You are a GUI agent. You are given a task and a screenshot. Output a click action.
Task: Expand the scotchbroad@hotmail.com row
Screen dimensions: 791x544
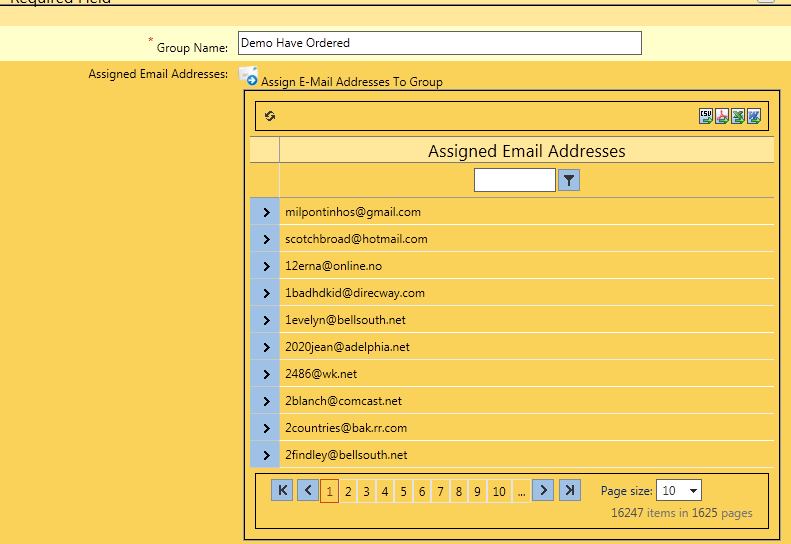coord(265,239)
